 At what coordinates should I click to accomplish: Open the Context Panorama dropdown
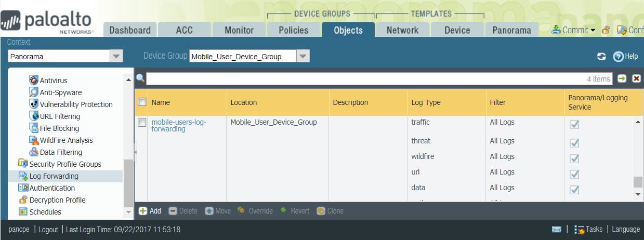pos(116,56)
